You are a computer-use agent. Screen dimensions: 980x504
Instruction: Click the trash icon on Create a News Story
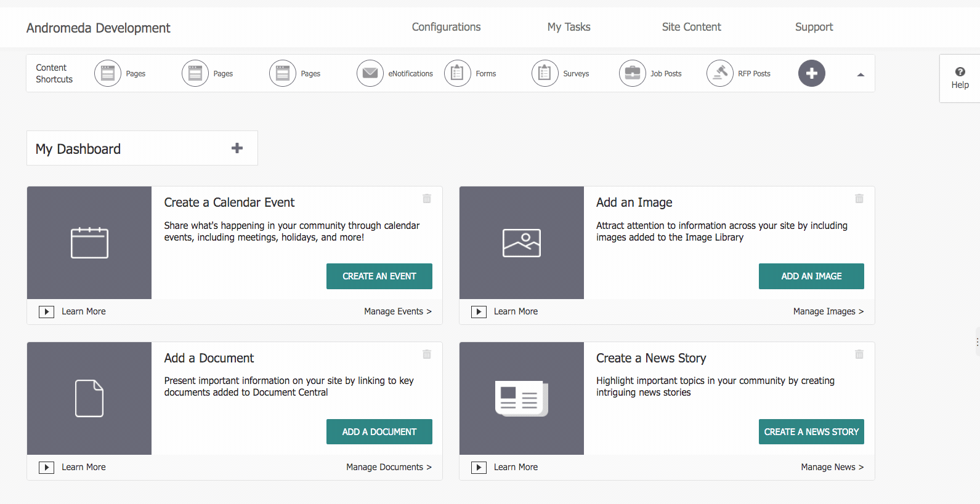coord(859,354)
